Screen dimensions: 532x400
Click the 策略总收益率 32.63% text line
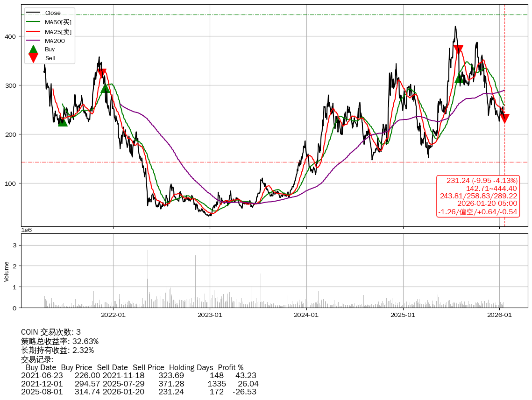pyautogui.click(x=60, y=341)
